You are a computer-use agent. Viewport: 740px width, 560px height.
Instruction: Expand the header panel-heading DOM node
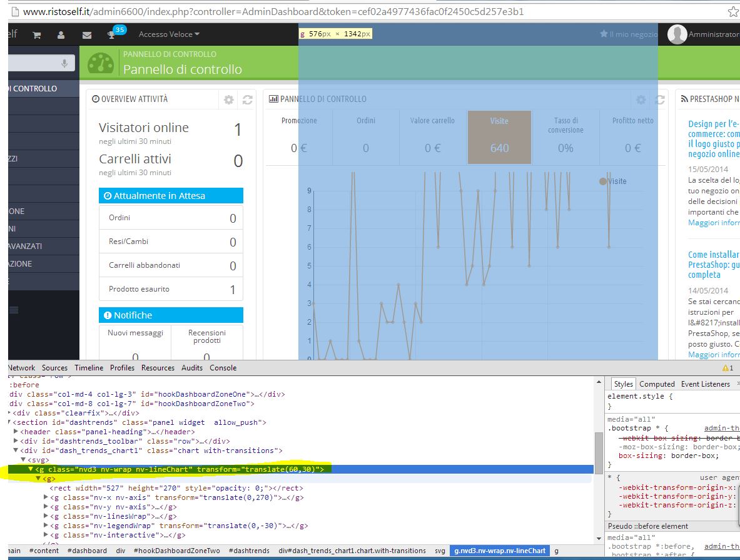click(x=16, y=432)
